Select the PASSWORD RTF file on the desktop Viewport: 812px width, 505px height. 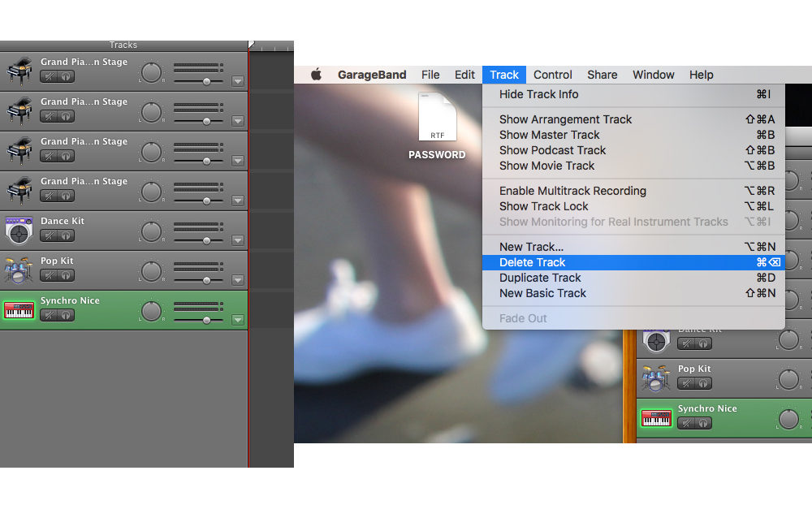(x=437, y=127)
